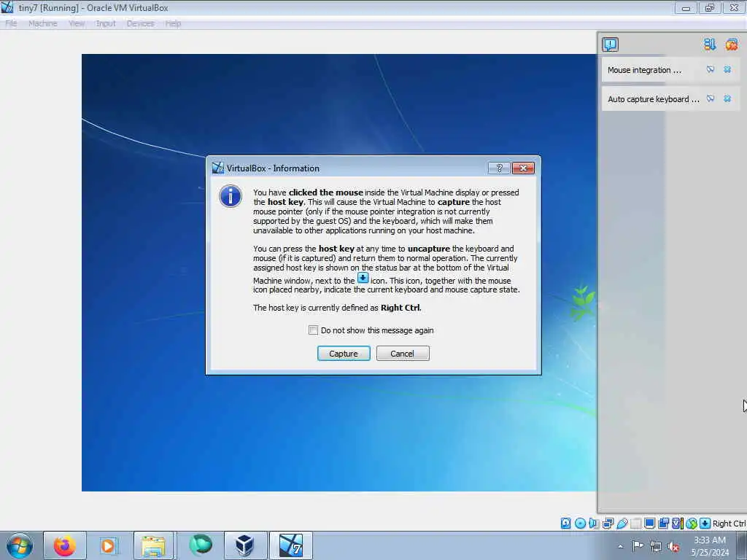Viewport: 747px width, 560px height.
Task: Open the Windows Start menu
Action: coord(20,545)
